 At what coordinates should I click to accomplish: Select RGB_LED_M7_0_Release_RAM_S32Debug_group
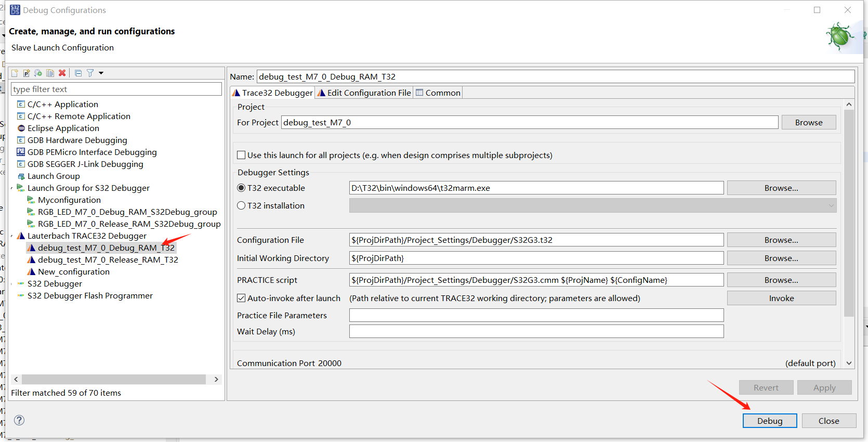coord(129,224)
